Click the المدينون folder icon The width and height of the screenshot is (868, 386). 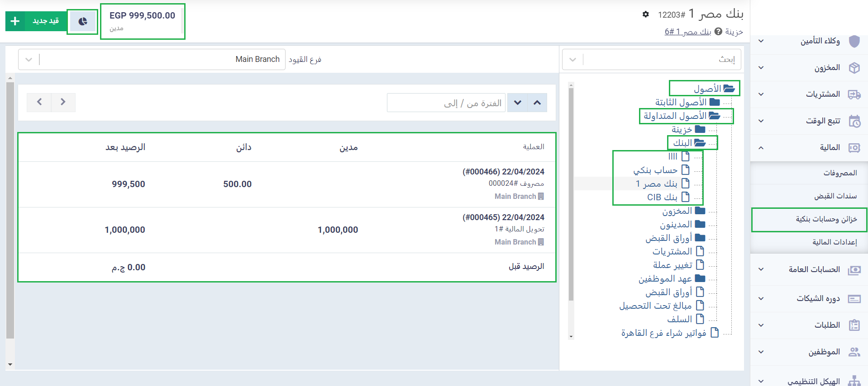coord(700,224)
